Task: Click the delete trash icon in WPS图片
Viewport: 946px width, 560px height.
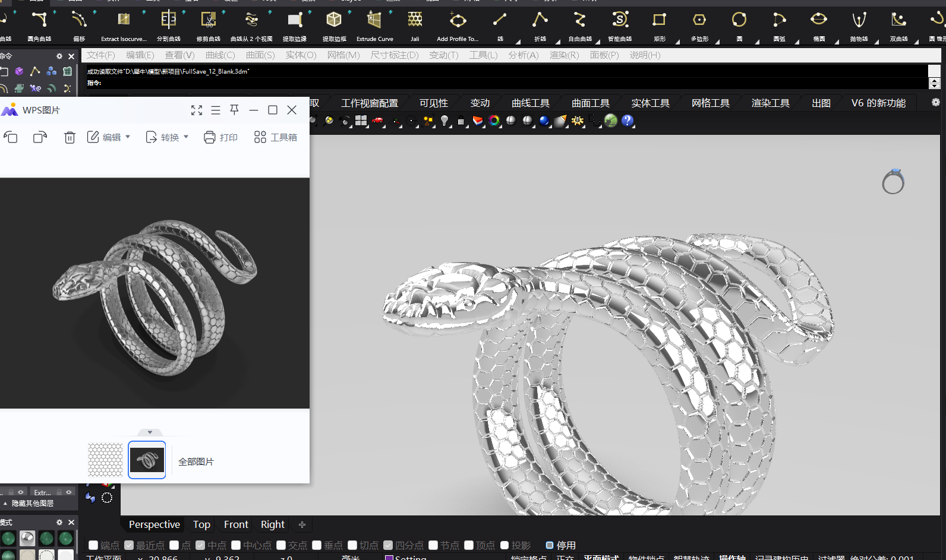Action: click(70, 137)
